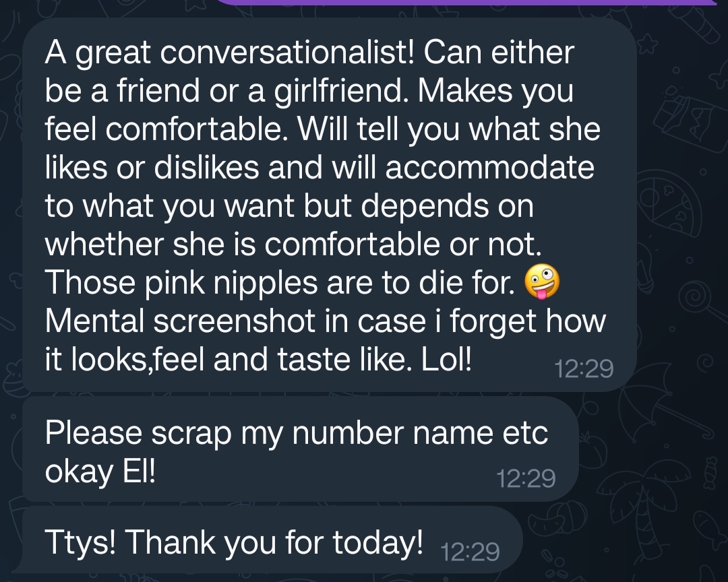Select the "Please scrap my number" message bubble

[x=301, y=449]
